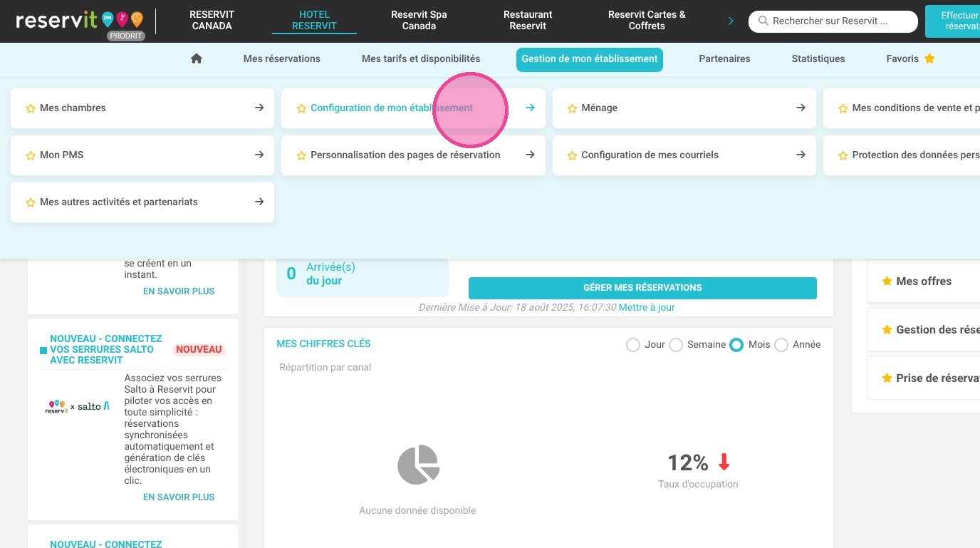Switch to Reservit Cartes & Coffrets tab

point(647,20)
